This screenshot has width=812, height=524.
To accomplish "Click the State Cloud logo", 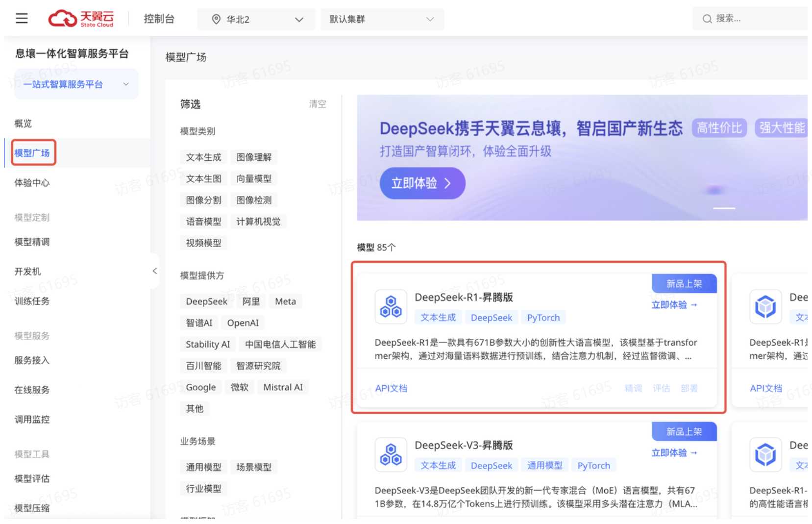I will [x=81, y=19].
